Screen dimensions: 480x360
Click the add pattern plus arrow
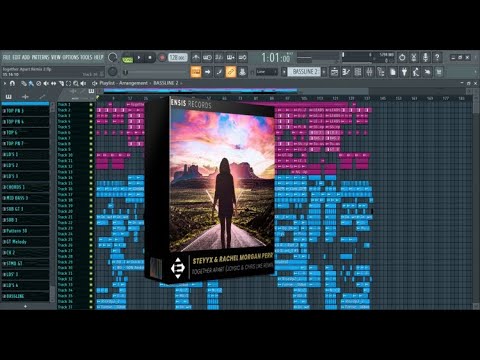point(324,72)
